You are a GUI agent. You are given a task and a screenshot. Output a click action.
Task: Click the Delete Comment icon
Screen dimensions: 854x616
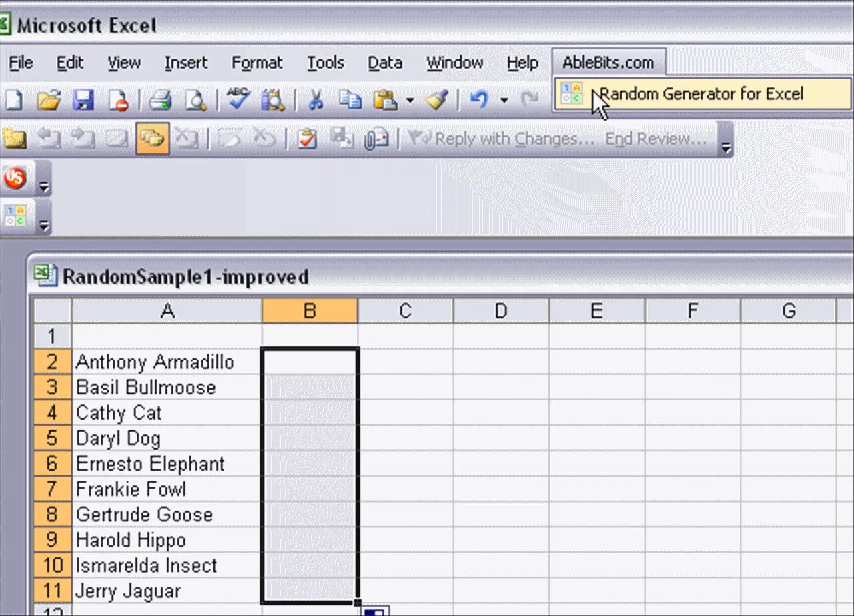(187, 139)
